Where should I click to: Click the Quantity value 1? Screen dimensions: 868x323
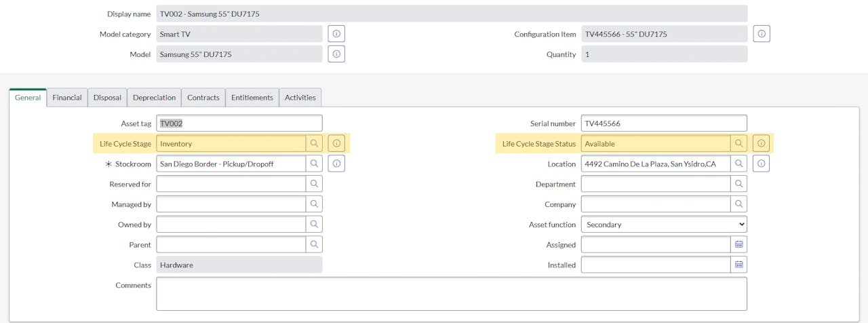coord(664,54)
